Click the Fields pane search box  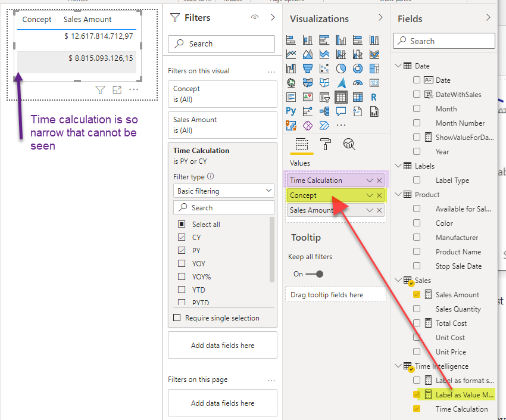(x=444, y=41)
